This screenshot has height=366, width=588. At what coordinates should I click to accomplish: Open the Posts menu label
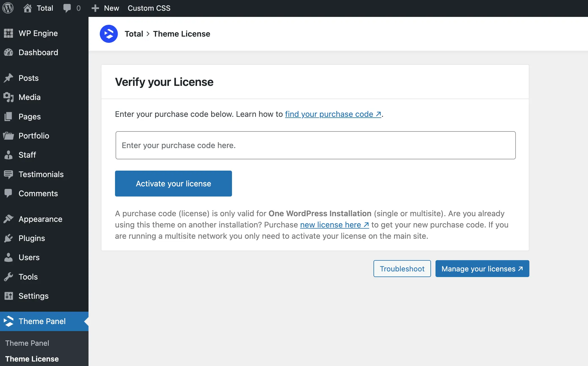pos(28,78)
